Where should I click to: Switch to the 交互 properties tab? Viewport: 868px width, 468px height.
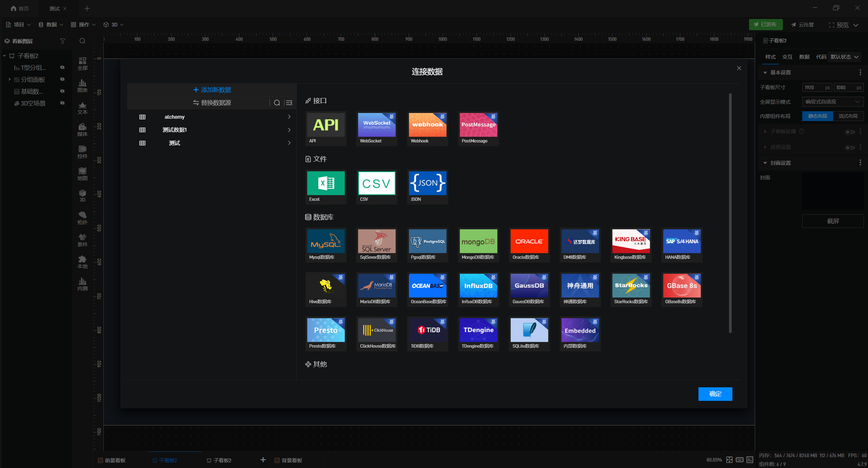(787, 57)
